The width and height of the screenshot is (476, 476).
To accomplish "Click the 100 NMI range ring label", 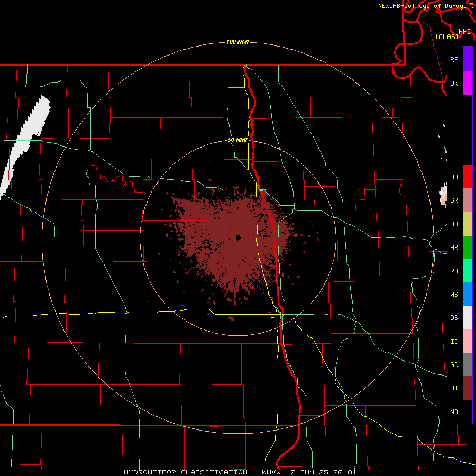I will [x=237, y=42].
